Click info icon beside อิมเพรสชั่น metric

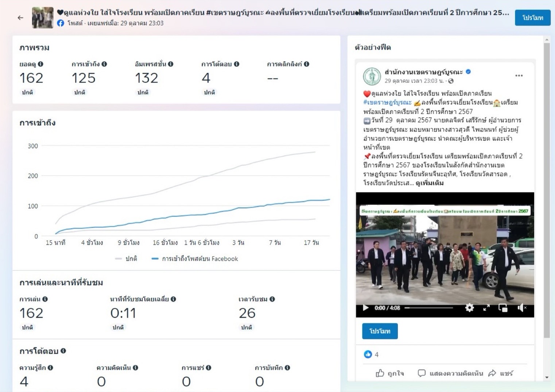[x=171, y=64]
